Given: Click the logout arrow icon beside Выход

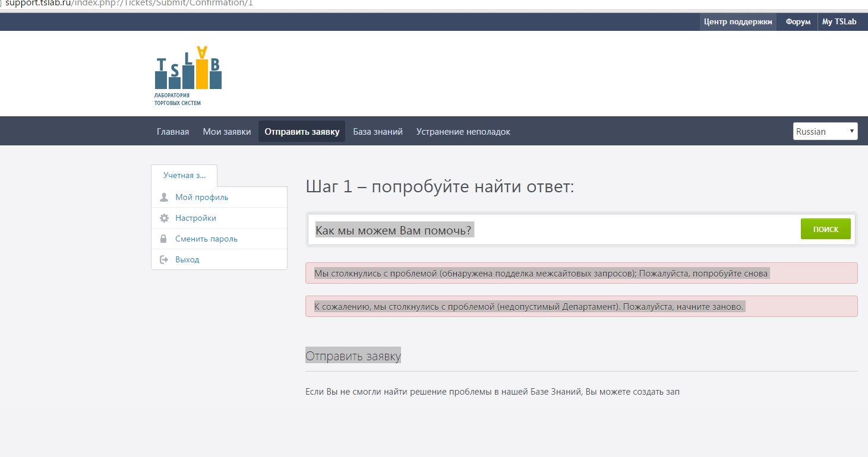Looking at the screenshot, I should (164, 259).
